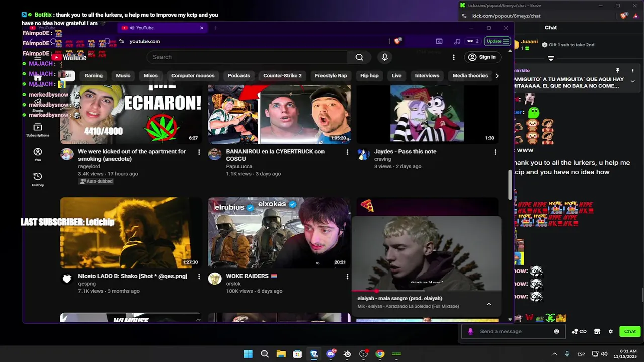This screenshot has height=362, width=644.
Task: Select the Counter-Strike 2 chip
Action: tap(282, 76)
